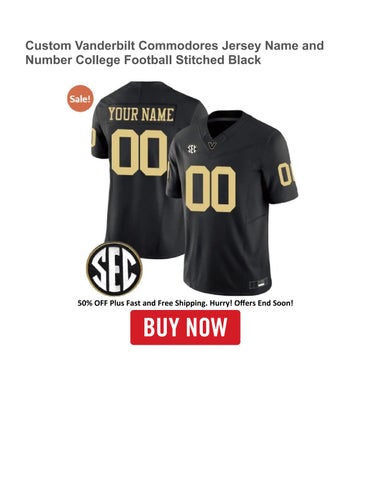Click the sleeve number on front jersey
371x480 pixels.
[x=286, y=174]
